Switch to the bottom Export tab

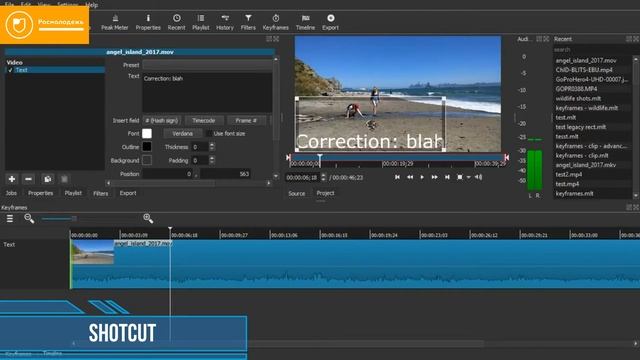tap(128, 193)
